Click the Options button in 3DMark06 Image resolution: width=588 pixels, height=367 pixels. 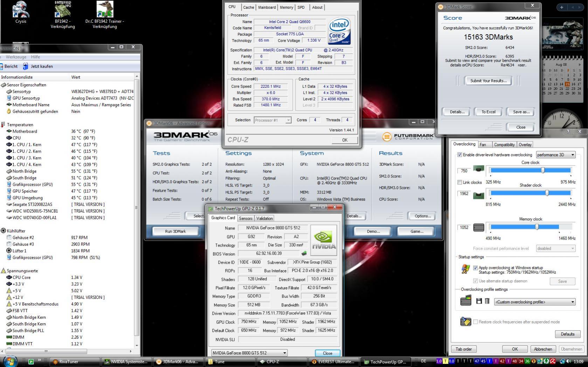click(423, 216)
